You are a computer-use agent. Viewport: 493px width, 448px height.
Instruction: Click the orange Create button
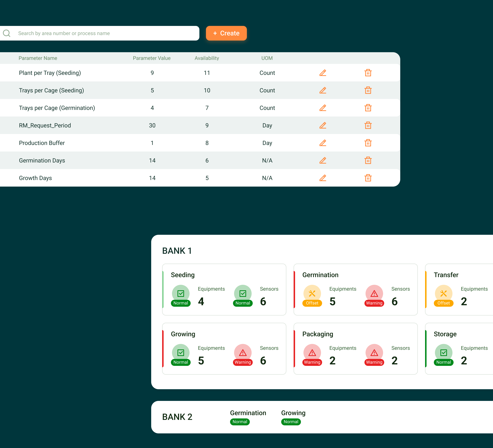click(226, 33)
